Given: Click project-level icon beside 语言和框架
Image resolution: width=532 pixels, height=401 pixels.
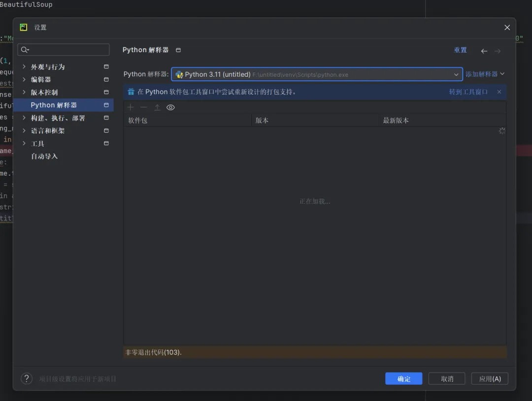Looking at the screenshot, I should [x=106, y=130].
